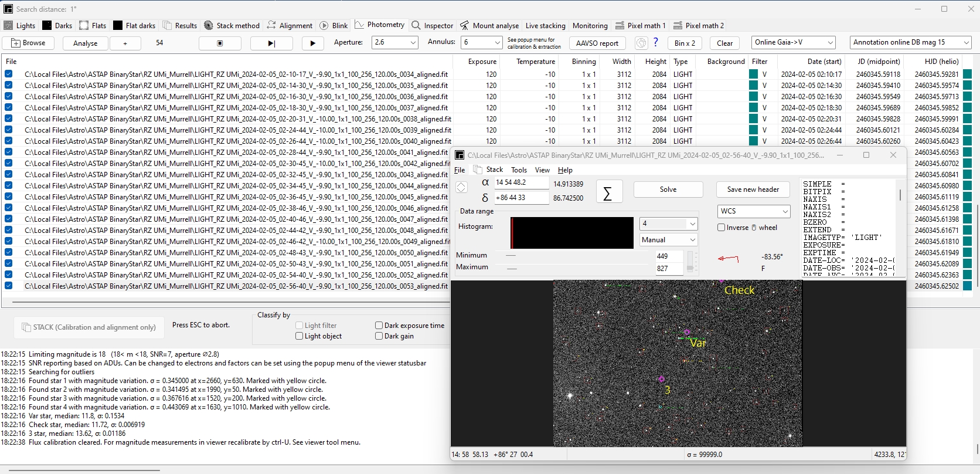Switch to the Flats tab
The height and width of the screenshot is (474, 980).
pyautogui.click(x=93, y=25)
